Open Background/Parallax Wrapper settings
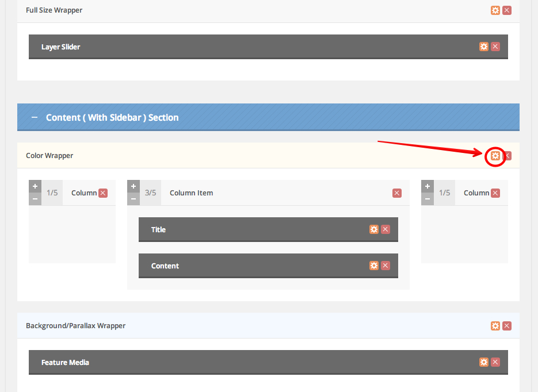This screenshot has height=392, width=538. pyautogui.click(x=495, y=326)
